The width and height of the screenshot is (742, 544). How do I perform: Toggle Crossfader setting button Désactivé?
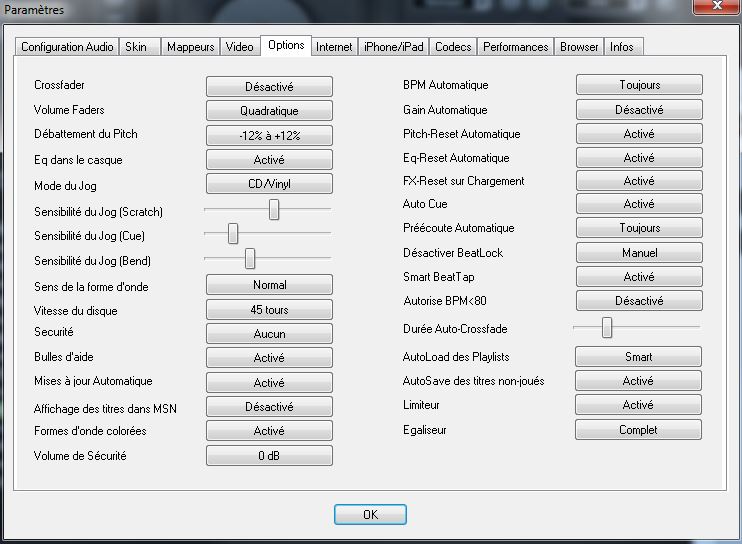[269, 87]
